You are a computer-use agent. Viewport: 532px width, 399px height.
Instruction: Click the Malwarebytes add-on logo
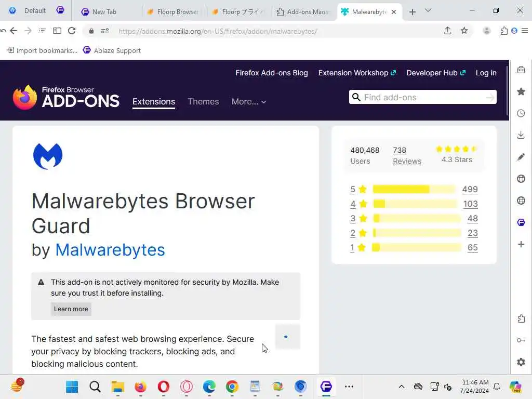coord(48,156)
